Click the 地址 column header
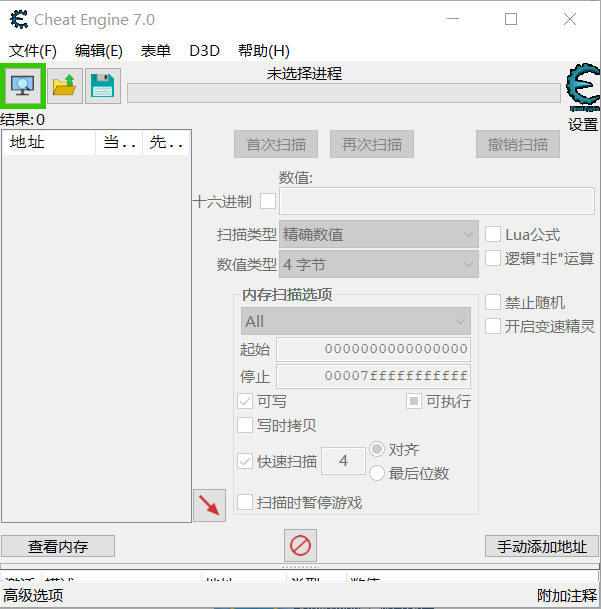 [x=49, y=143]
